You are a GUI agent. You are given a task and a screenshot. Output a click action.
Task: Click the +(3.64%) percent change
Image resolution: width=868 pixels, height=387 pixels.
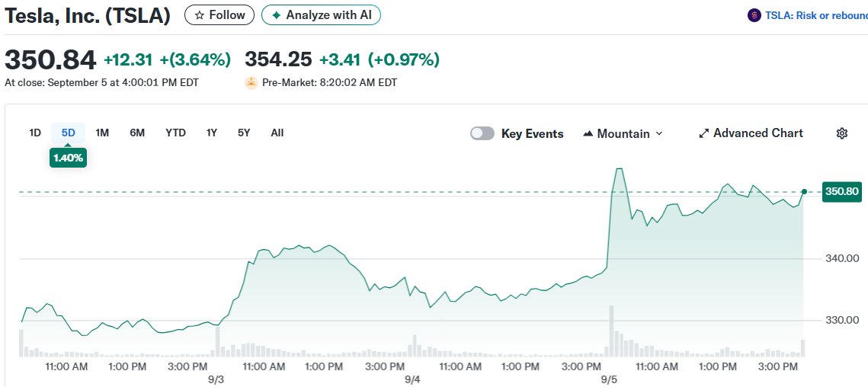(195, 59)
